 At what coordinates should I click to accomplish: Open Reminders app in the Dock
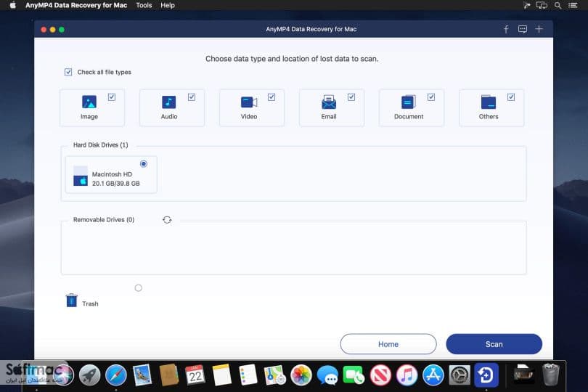pyautogui.click(x=248, y=375)
